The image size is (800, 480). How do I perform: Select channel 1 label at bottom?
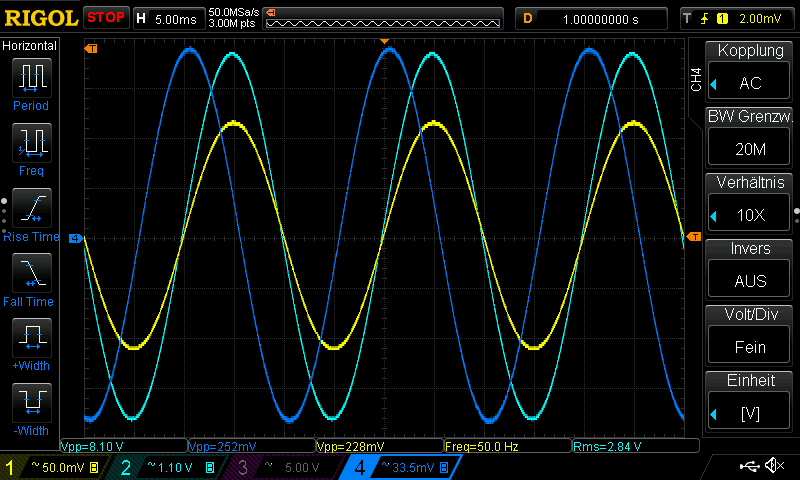point(10,468)
